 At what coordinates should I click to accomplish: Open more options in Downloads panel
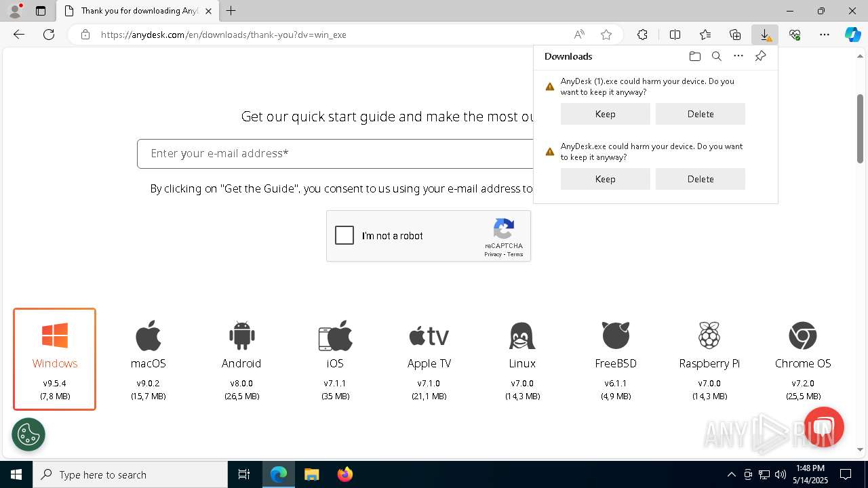pos(738,56)
